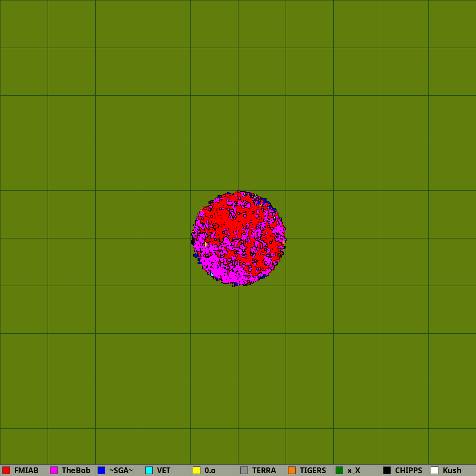Select the TIGERS alliance label
Viewport: 476px width, 476px height.
pyautogui.click(x=313, y=470)
